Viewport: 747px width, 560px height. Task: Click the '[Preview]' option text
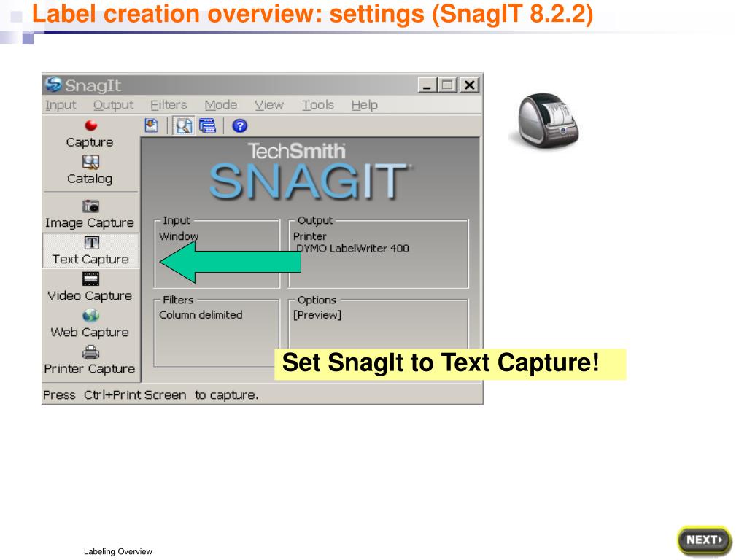pos(317,315)
